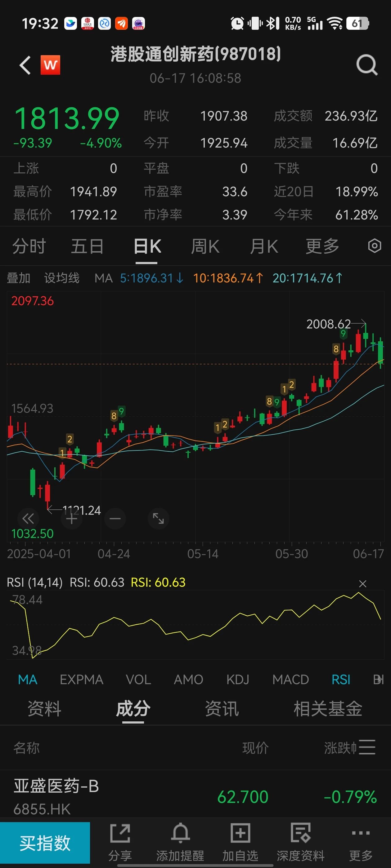Open the 相关基金 related funds tab
Image resolution: width=391 pixels, height=868 pixels.
(x=328, y=708)
